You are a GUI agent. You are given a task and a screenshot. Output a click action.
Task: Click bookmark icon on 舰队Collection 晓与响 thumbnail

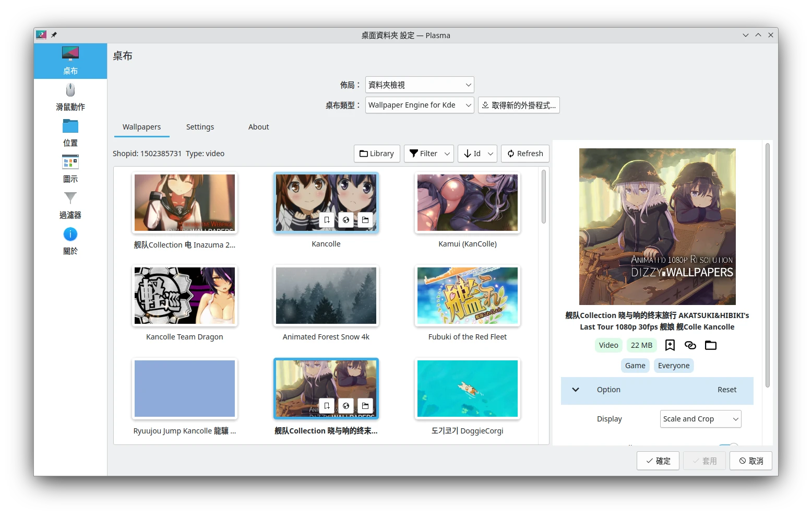(x=327, y=406)
